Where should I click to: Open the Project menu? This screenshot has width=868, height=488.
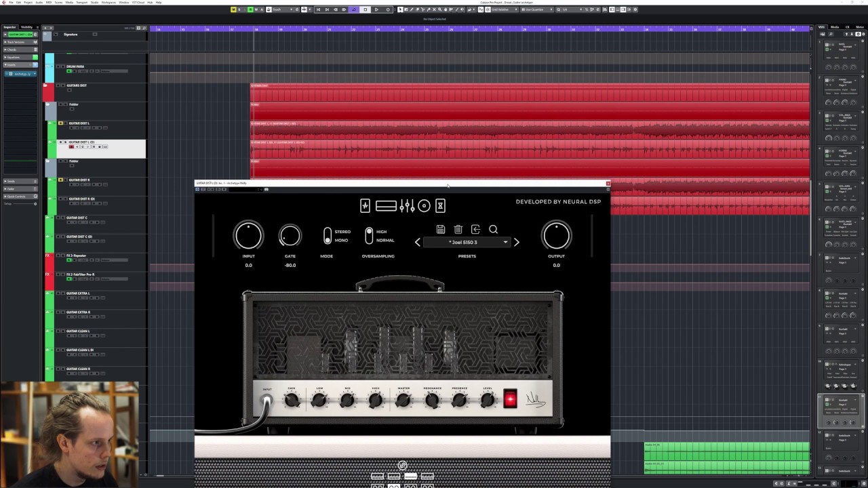click(x=28, y=3)
